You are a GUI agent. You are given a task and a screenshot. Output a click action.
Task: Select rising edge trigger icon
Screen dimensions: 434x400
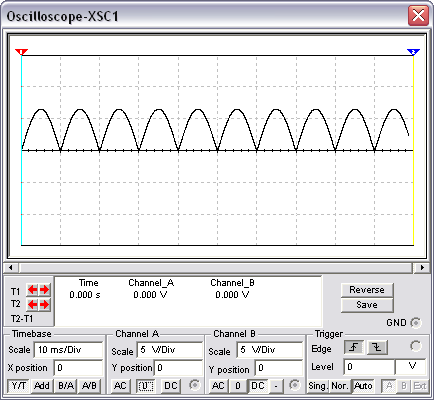pos(354,348)
